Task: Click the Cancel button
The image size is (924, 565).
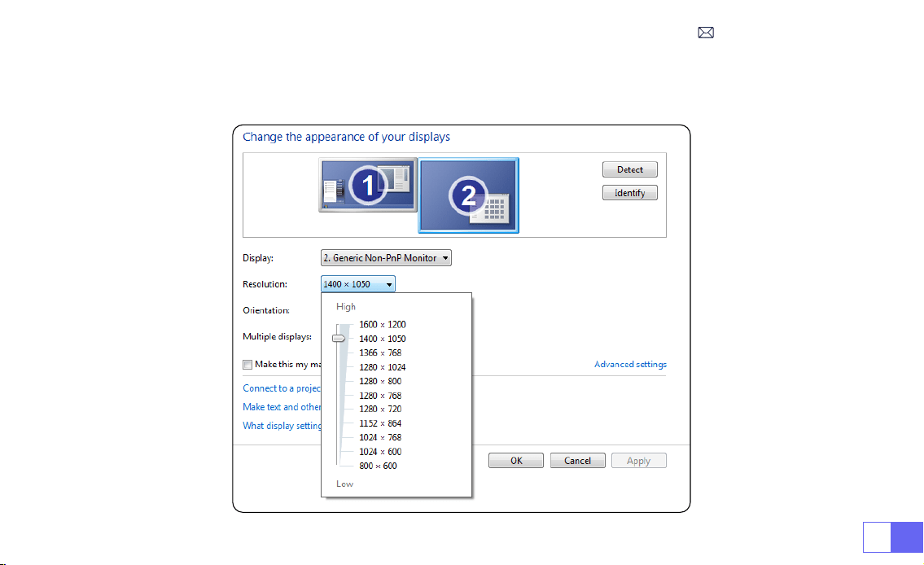Action: pos(577,461)
